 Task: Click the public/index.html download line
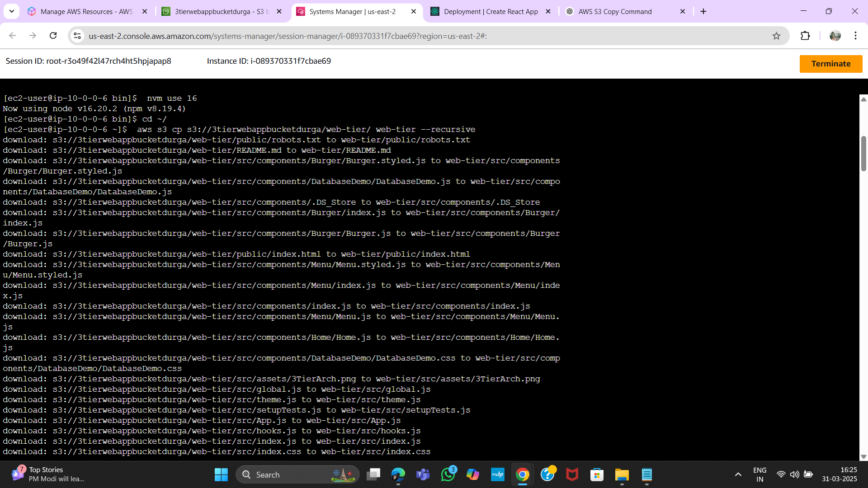click(236, 254)
